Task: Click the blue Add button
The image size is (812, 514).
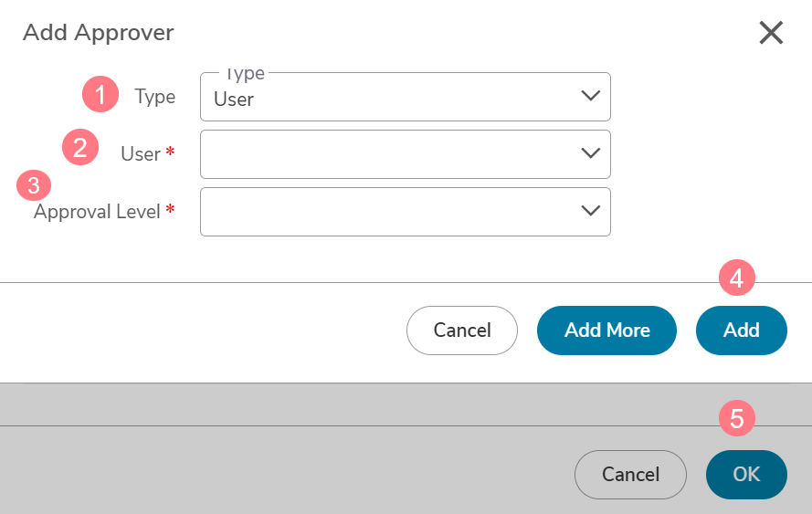Action: coord(742,330)
